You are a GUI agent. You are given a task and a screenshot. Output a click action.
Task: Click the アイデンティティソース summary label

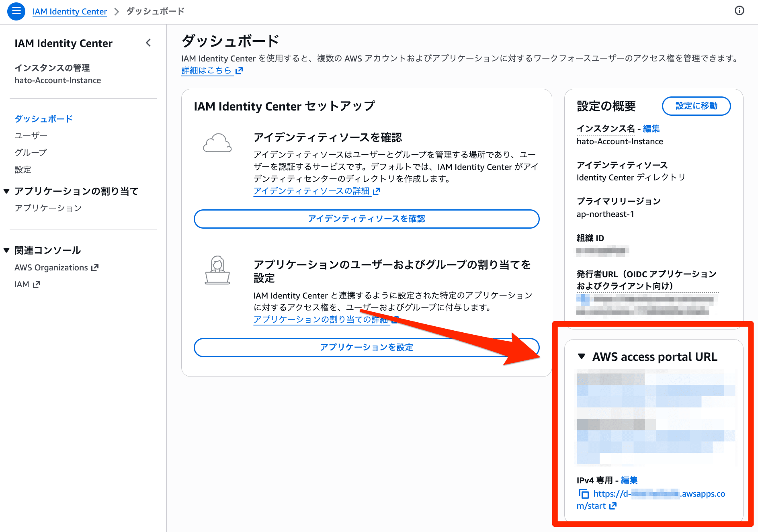click(622, 165)
